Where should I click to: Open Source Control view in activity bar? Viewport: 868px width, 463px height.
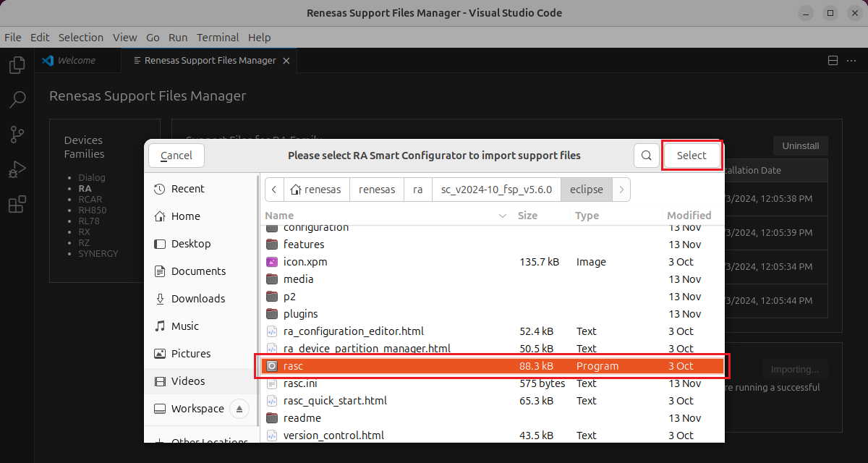pos(17,135)
